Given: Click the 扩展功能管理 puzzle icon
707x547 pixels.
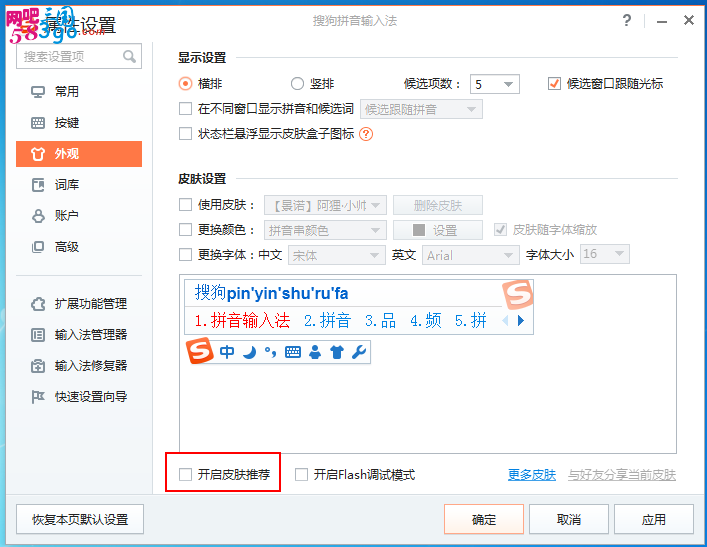Looking at the screenshot, I should [x=38, y=304].
